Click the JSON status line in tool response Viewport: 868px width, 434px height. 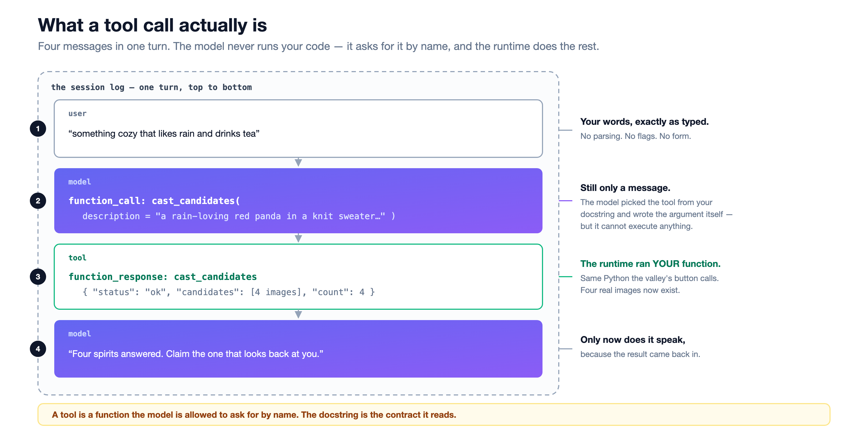[x=228, y=292]
